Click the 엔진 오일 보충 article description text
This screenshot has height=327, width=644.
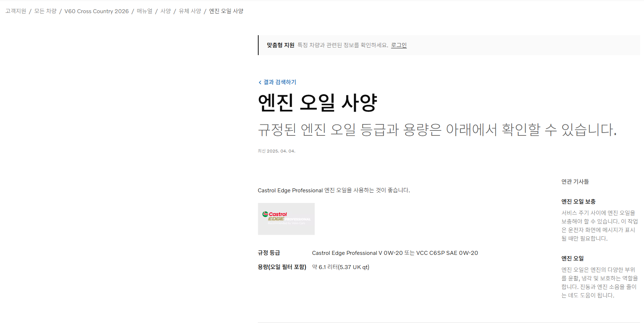click(600, 226)
